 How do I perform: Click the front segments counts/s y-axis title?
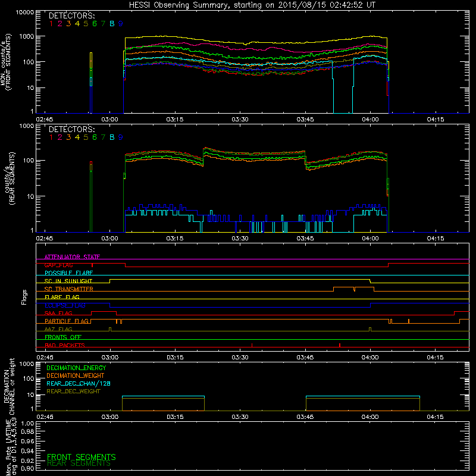[5, 62]
